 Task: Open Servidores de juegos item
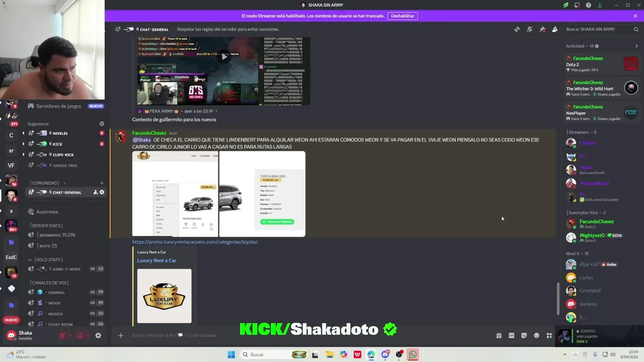click(58, 106)
